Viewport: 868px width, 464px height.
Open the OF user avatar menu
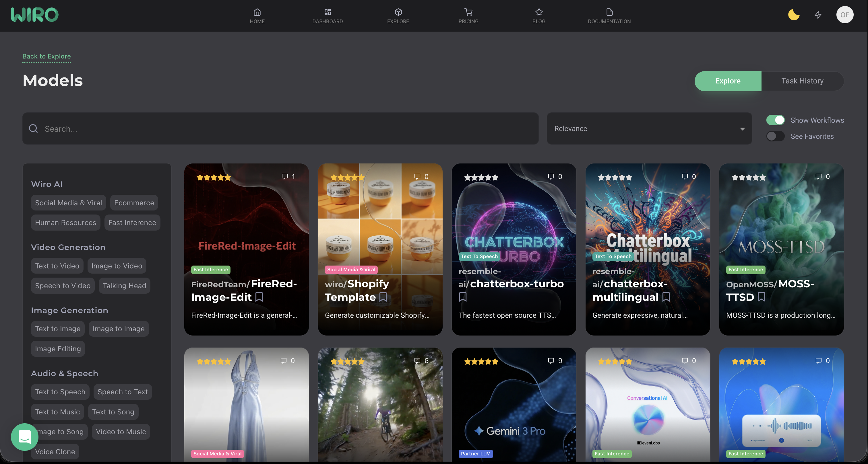[844, 15]
